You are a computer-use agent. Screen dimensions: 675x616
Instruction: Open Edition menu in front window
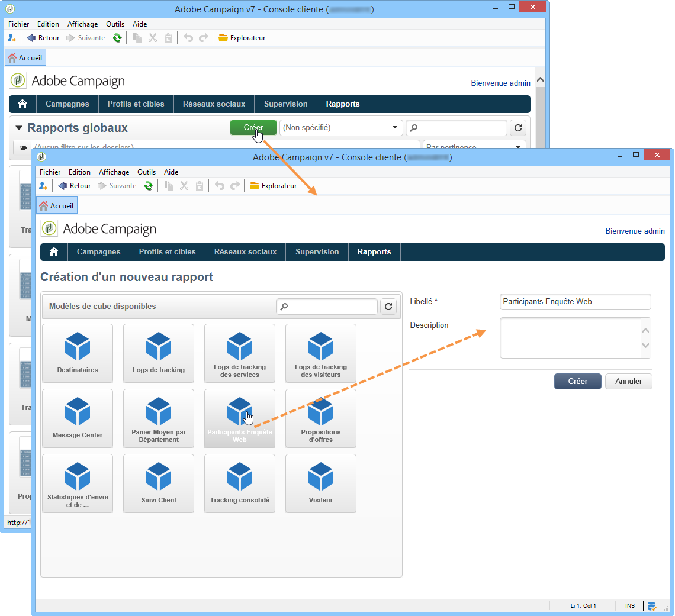[80, 172]
